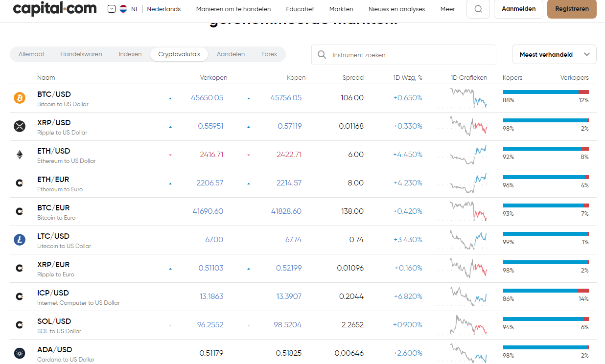Click the Ripple icon next to XRP/USD
Screen dimensions: 605x364
[20, 126]
